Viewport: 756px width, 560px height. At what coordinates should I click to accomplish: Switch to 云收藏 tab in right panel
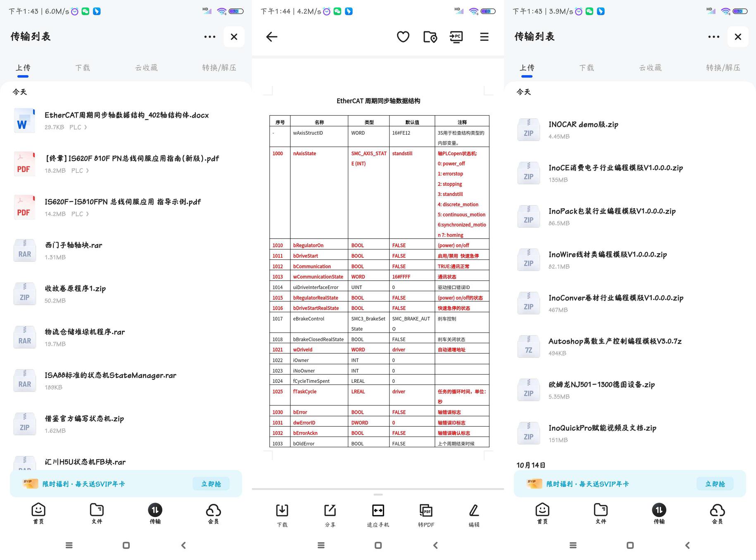[x=650, y=68]
